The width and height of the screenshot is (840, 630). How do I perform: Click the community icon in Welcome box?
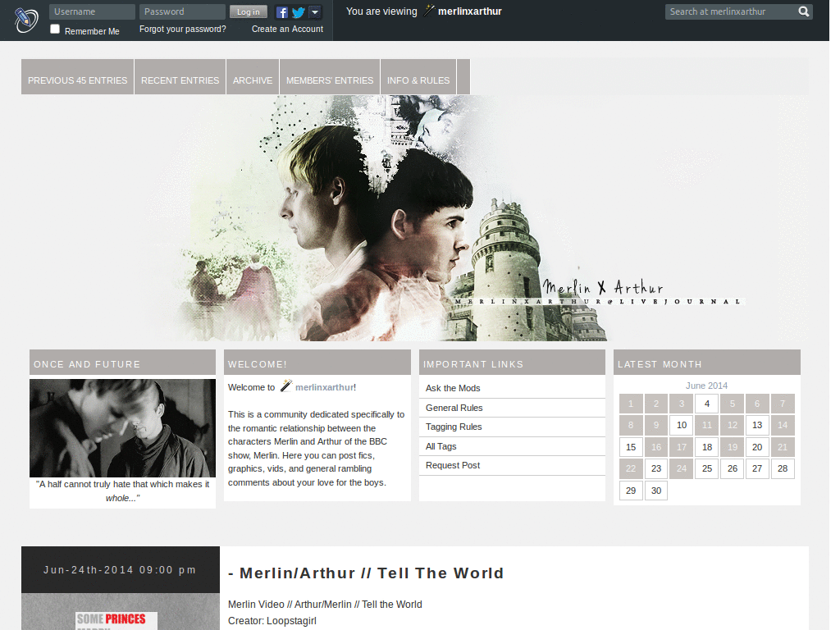tap(286, 386)
